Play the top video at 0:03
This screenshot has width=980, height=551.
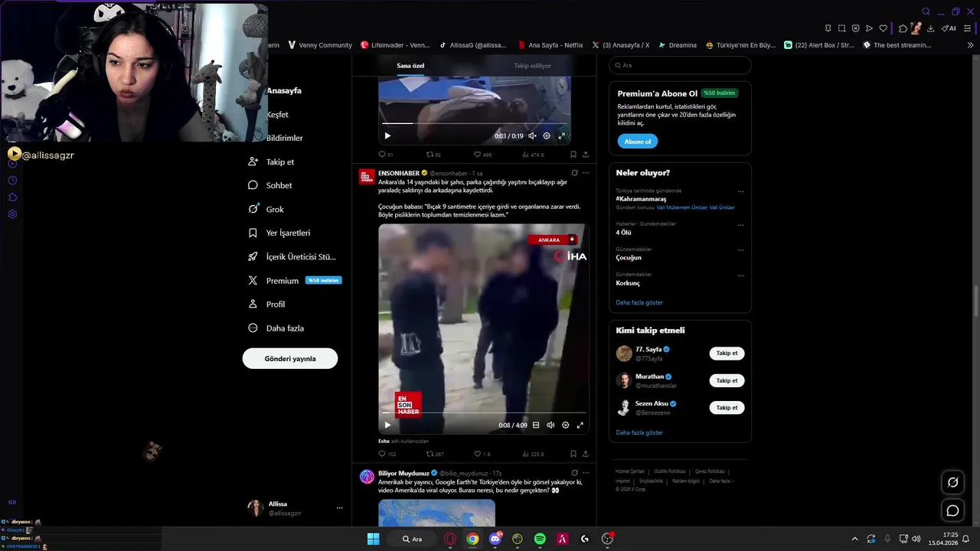click(x=387, y=135)
